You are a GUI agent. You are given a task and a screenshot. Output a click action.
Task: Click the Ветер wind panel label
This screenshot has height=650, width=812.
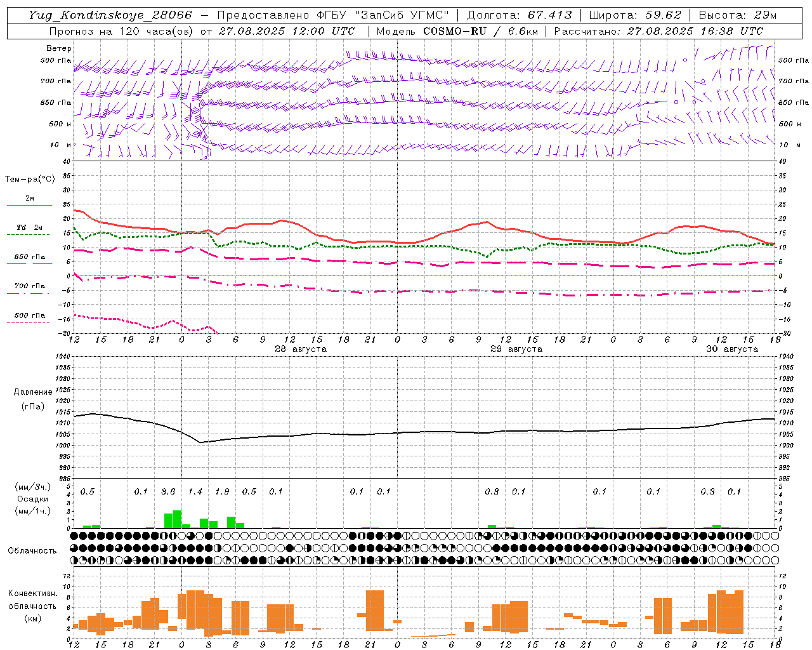(59, 48)
